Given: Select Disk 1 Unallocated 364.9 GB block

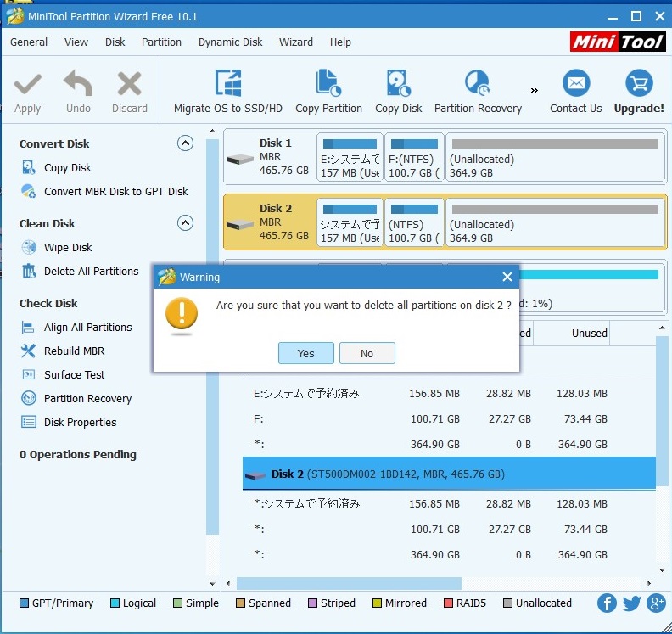Looking at the screenshot, I should tap(556, 157).
